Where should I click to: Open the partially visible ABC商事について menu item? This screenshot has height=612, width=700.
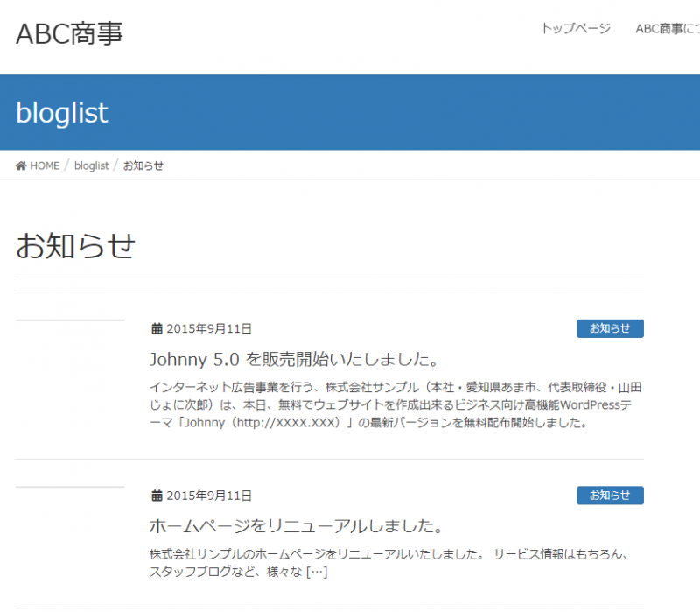[668, 29]
